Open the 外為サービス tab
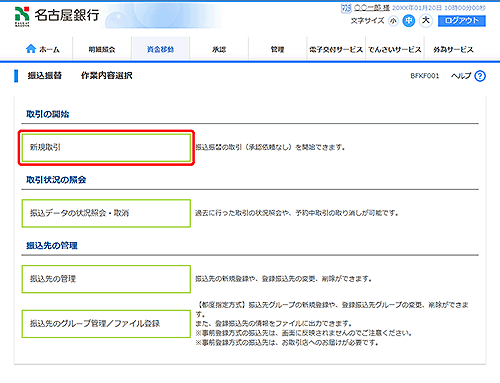500x383 pixels. pos(453,49)
